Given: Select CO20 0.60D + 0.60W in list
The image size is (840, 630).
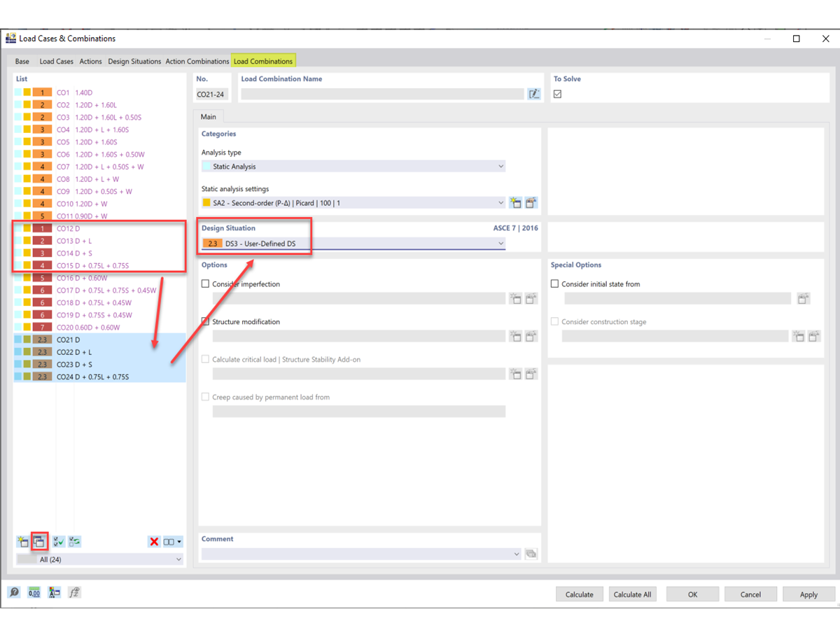Looking at the screenshot, I should pos(99,328).
